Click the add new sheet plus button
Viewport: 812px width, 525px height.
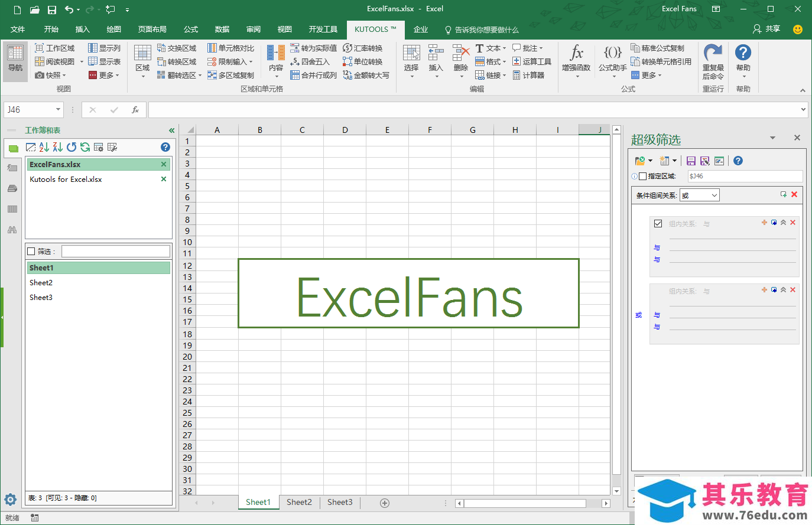click(x=385, y=503)
